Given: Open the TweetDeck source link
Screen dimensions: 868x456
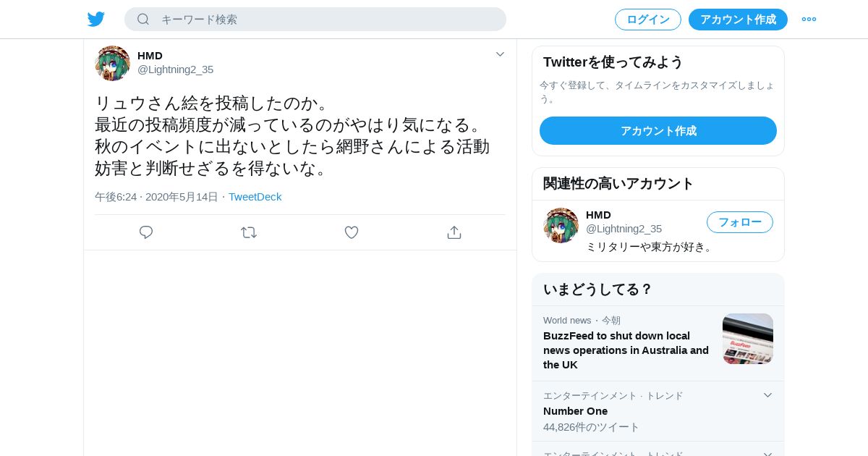Looking at the screenshot, I should (255, 197).
